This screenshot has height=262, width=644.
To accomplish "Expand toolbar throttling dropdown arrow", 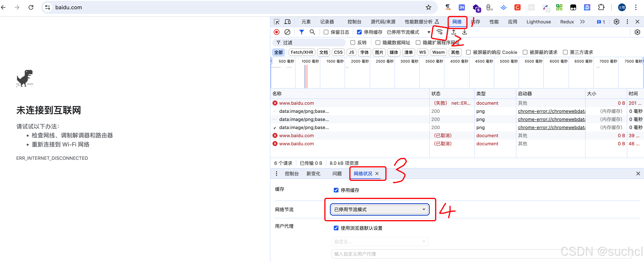I will (429, 32).
